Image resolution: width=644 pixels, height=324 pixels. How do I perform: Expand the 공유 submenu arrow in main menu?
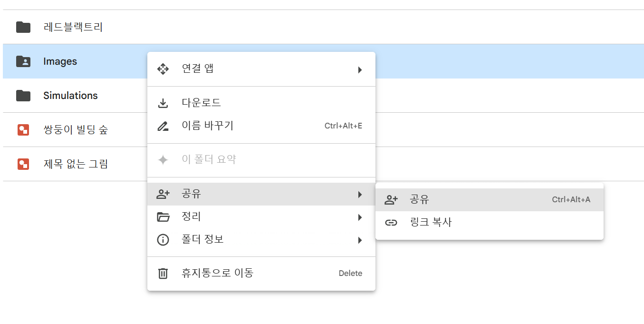(x=360, y=195)
